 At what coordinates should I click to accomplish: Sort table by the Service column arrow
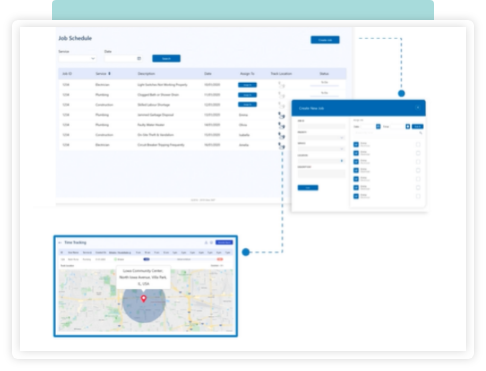(x=109, y=74)
